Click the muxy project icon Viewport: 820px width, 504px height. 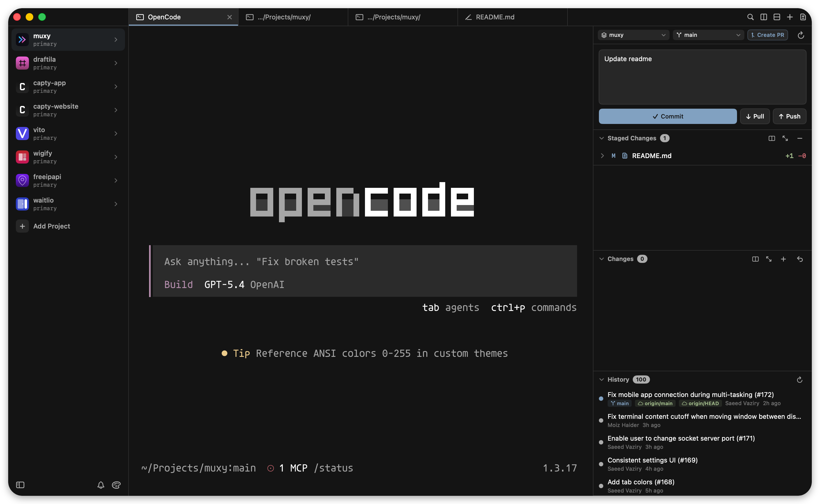click(x=22, y=40)
